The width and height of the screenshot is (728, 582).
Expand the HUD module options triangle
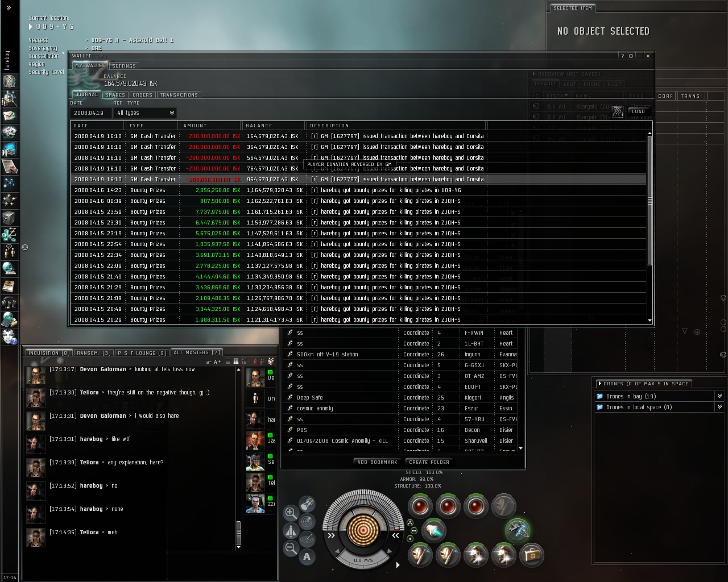click(x=398, y=564)
